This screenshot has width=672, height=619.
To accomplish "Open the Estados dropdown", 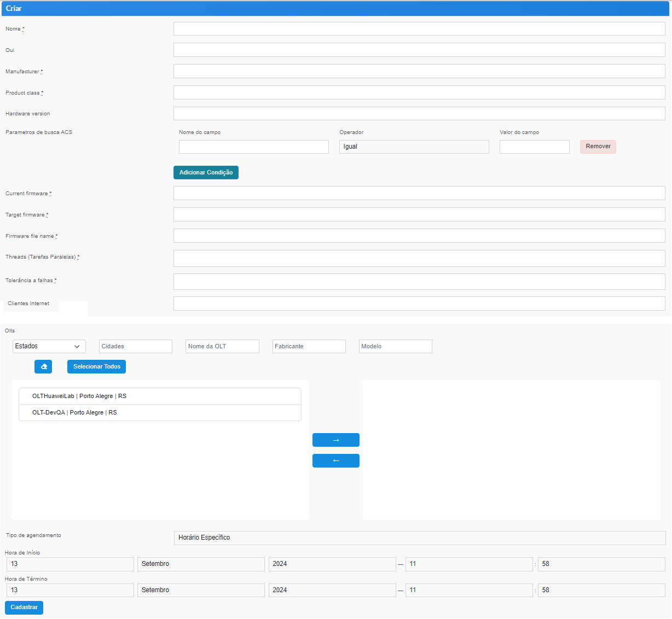I will 49,347.
